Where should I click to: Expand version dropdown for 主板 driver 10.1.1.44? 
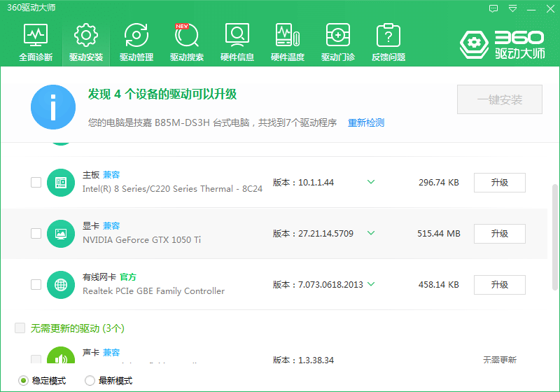tap(371, 183)
